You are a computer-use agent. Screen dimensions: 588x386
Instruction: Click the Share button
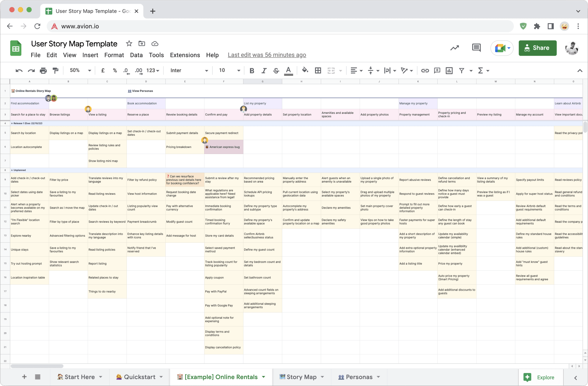pyautogui.click(x=536, y=48)
